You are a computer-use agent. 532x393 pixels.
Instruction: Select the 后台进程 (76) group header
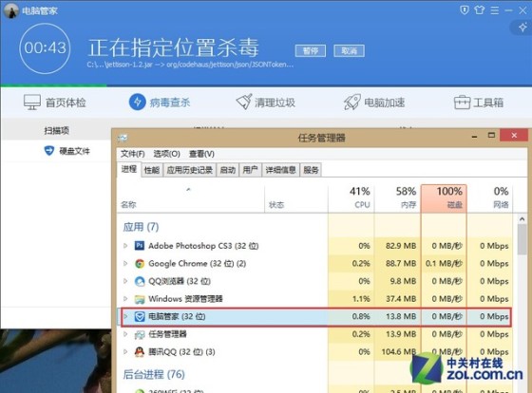click(154, 374)
